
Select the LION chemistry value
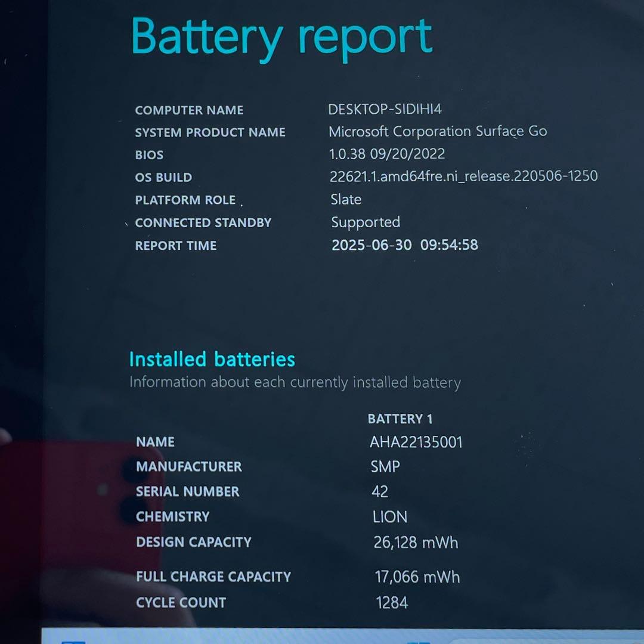[390, 517]
